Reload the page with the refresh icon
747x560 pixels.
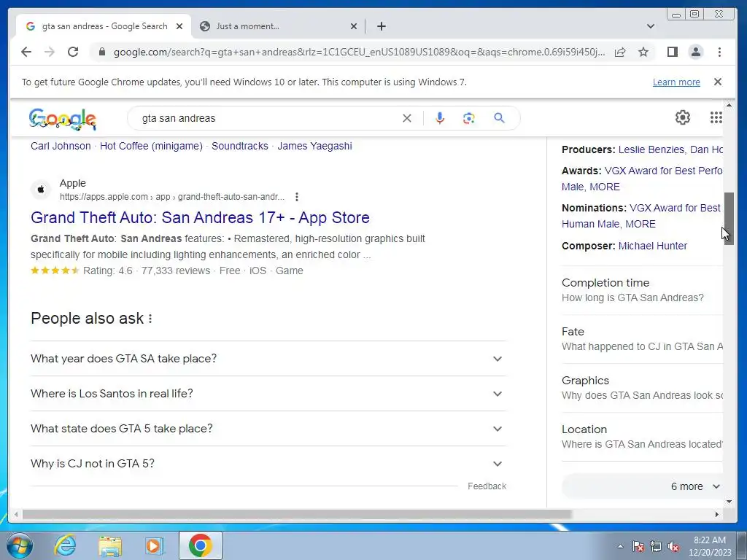point(73,52)
